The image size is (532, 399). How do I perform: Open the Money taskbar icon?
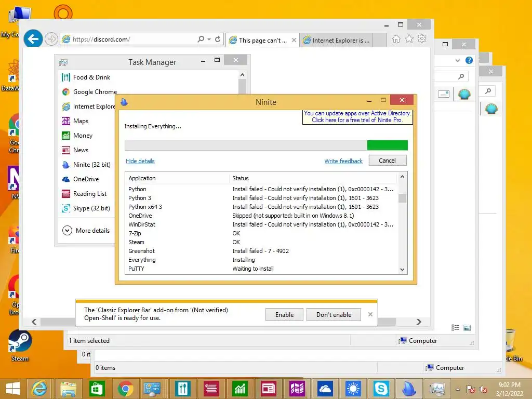pyautogui.click(x=240, y=389)
